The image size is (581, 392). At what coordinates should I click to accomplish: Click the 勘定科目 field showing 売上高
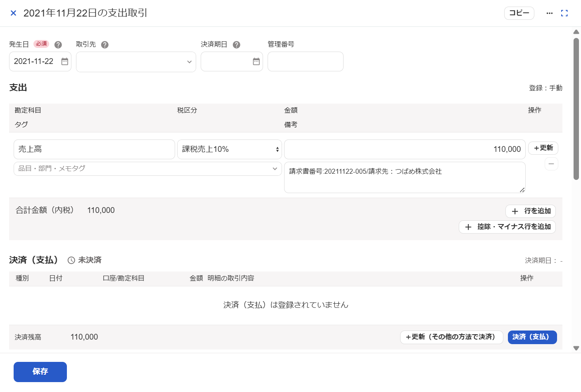pyautogui.click(x=94, y=149)
